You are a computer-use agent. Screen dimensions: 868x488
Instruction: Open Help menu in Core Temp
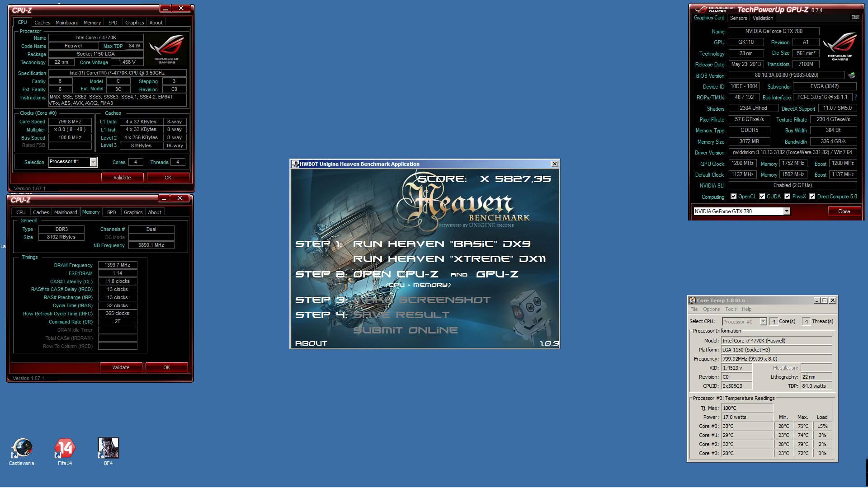tap(746, 309)
